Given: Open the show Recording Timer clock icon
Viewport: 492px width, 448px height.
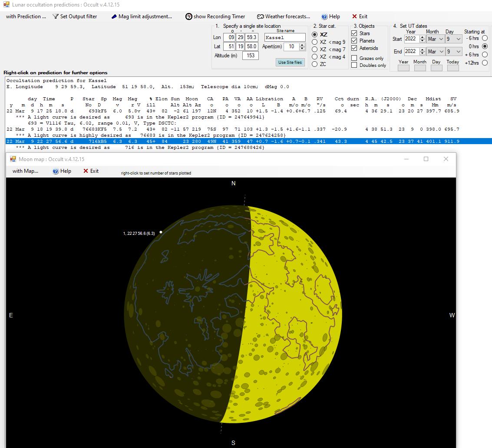Looking at the screenshot, I should 189,16.
